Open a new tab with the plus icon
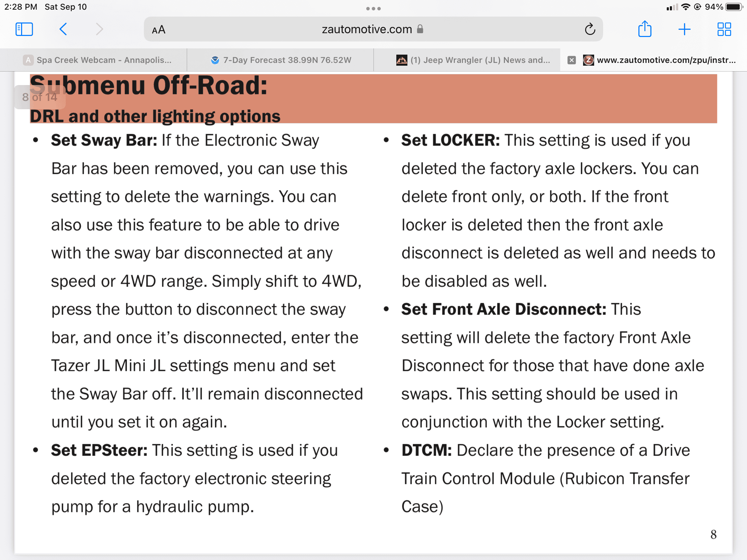The height and width of the screenshot is (560, 747). point(684,29)
